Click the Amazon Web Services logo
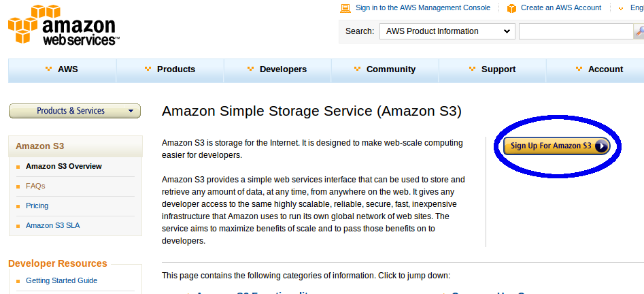This screenshot has width=644, height=294. 63,26
